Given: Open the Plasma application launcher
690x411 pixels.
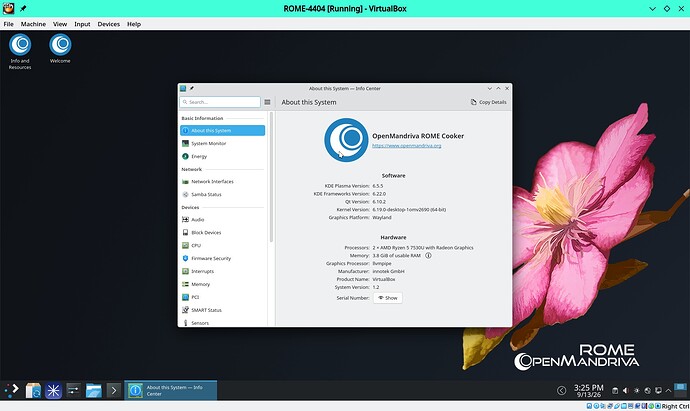Looking at the screenshot, I should (x=12, y=390).
